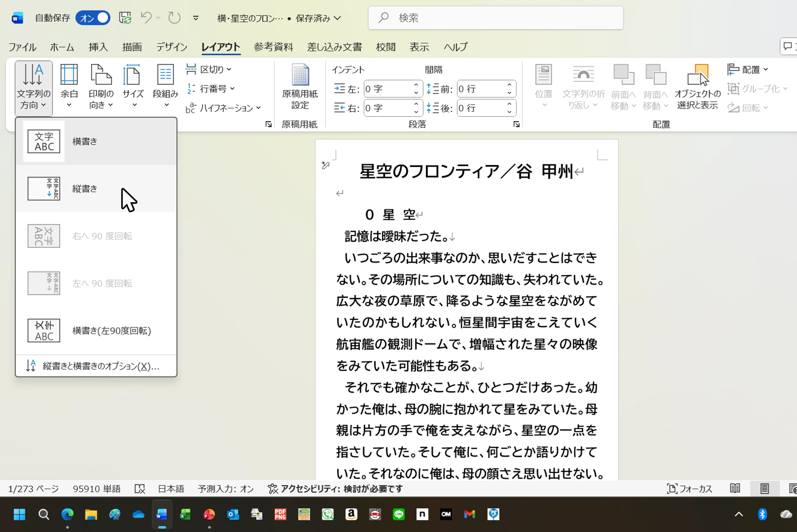
Task: Click the save icon in title bar
Action: tap(125, 18)
